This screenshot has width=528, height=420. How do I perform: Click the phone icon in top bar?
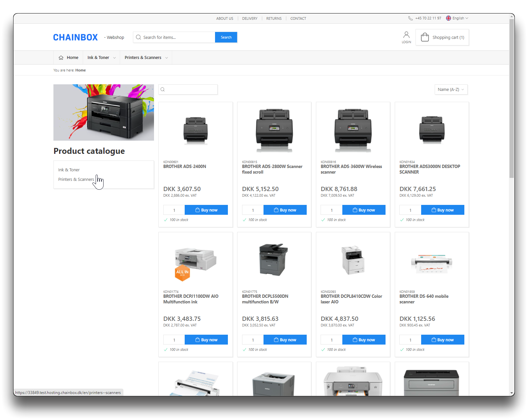[410, 18]
